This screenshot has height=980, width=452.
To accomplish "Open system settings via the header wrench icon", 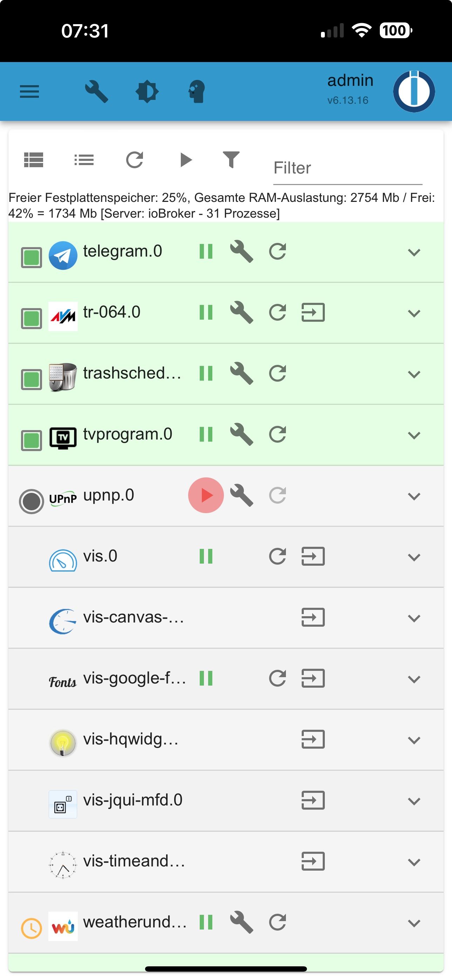I will click(x=97, y=92).
